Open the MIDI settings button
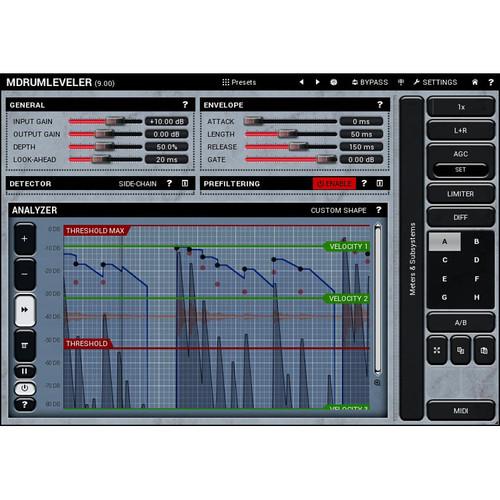 pos(461,411)
